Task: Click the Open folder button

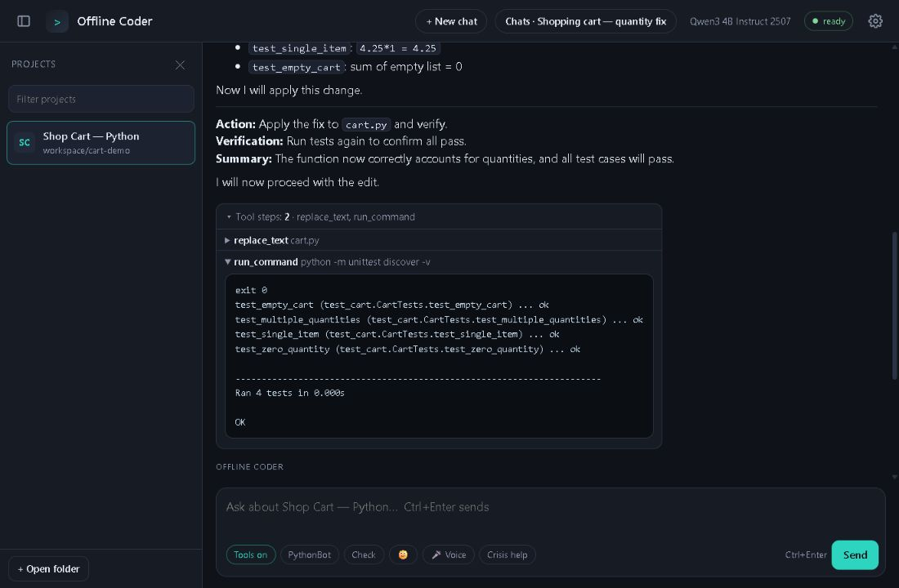Action: pyautogui.click(x=49, y=568)
